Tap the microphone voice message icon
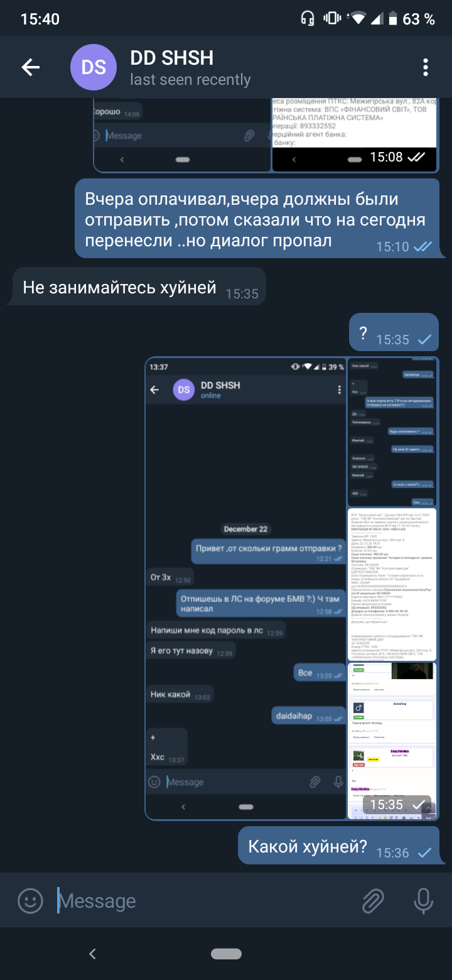Screen dimensions: 452x980 [x=424, y=901]
